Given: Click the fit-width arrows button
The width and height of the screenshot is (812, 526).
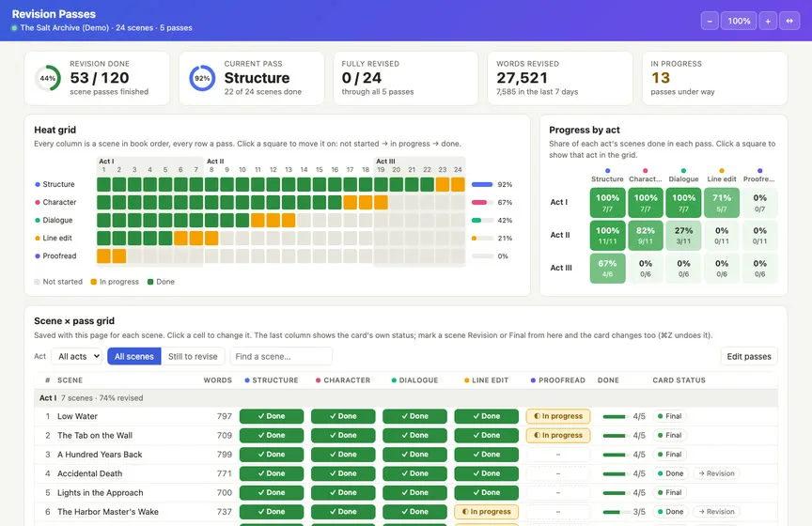Looking at the screenshot, I should click(789, 21).
